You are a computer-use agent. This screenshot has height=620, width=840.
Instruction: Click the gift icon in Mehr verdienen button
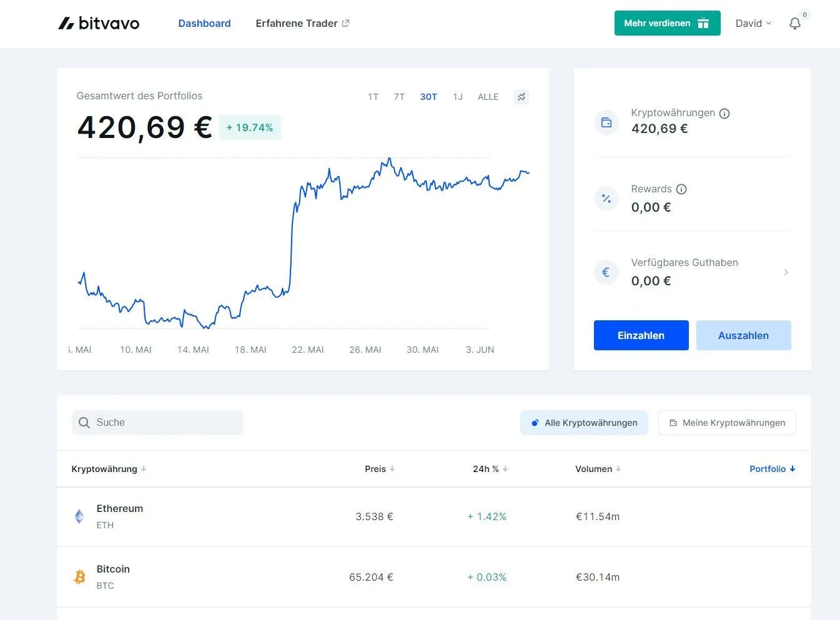[x=703, y=22]
